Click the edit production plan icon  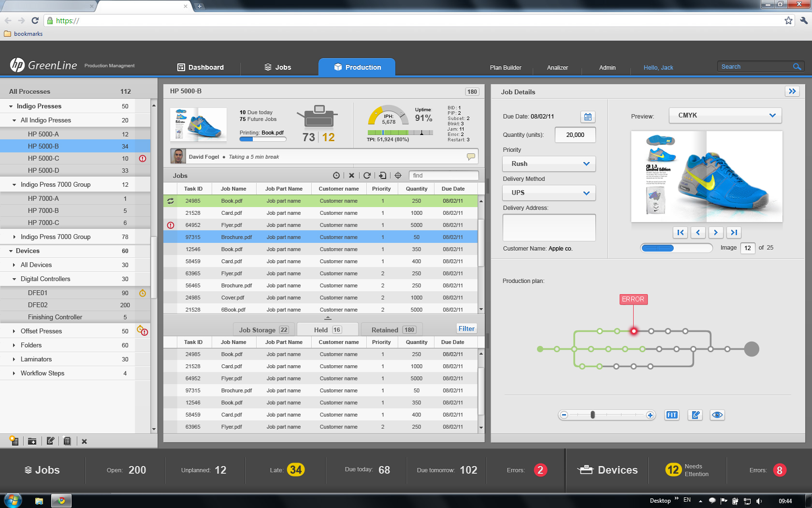tap(696, 415)
